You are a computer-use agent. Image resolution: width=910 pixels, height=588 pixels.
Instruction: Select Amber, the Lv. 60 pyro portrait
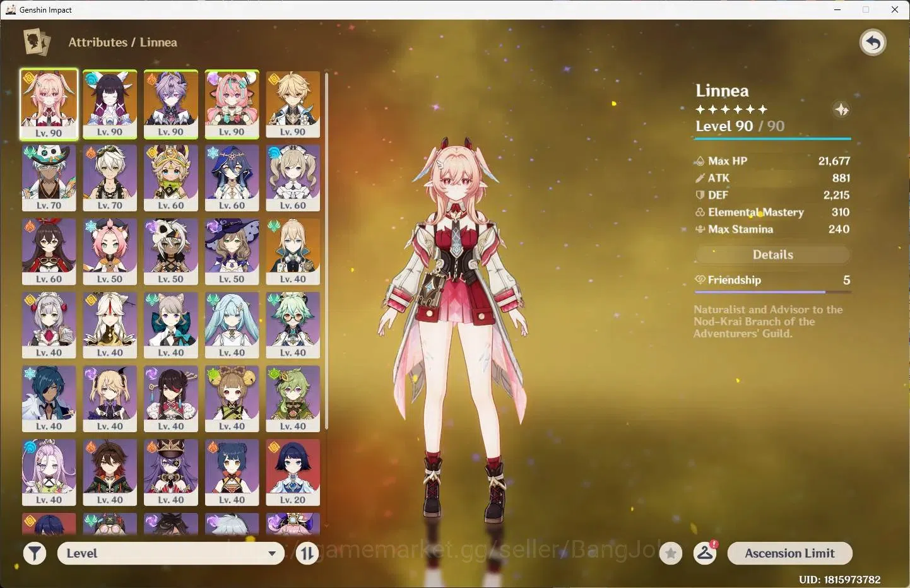point(49,252)
